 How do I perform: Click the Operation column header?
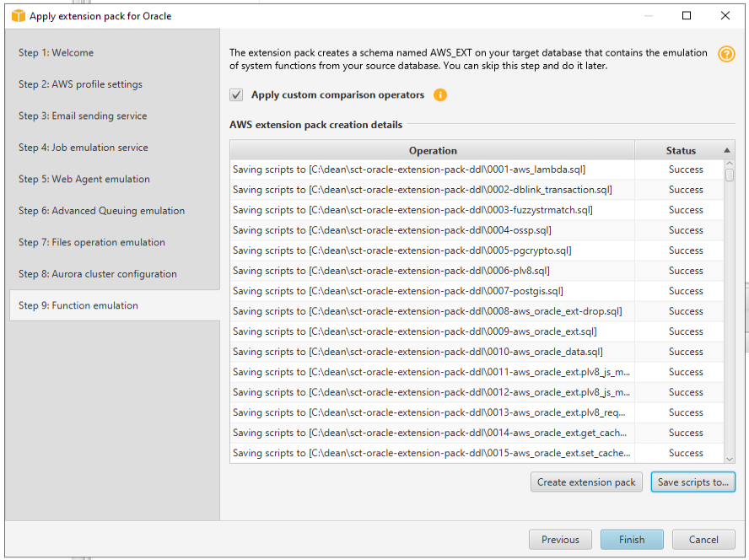432,151
